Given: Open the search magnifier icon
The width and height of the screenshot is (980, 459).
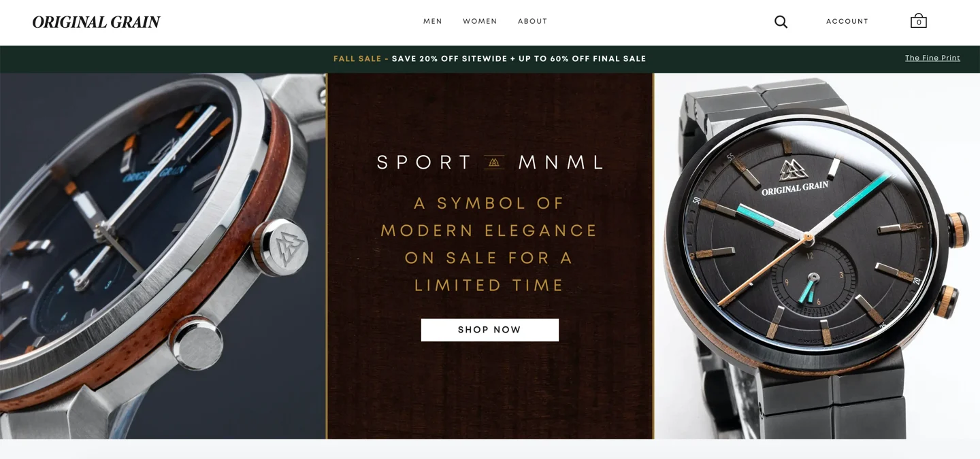Looking at the screenshot, I should pyautogui.click(x=781, y=22).
